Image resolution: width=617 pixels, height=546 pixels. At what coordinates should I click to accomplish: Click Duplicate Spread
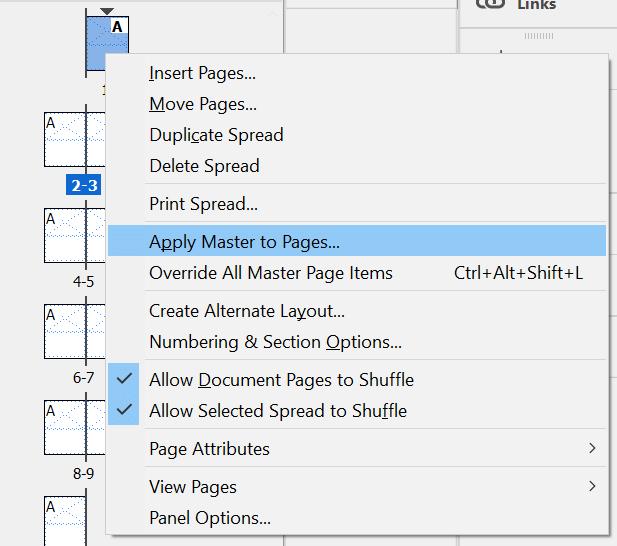pos(216,135)
